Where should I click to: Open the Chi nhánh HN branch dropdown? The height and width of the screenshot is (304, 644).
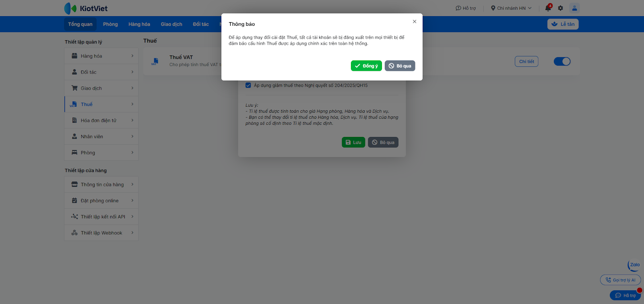511,8
